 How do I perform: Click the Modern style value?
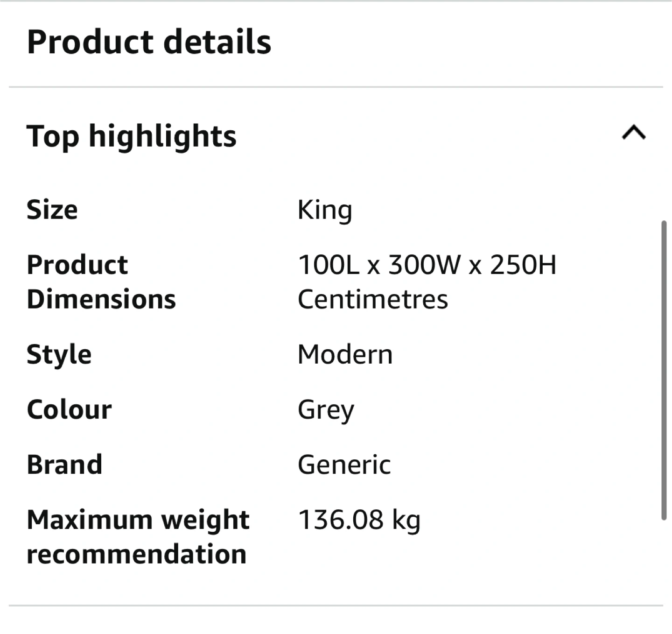pos(345,354)
